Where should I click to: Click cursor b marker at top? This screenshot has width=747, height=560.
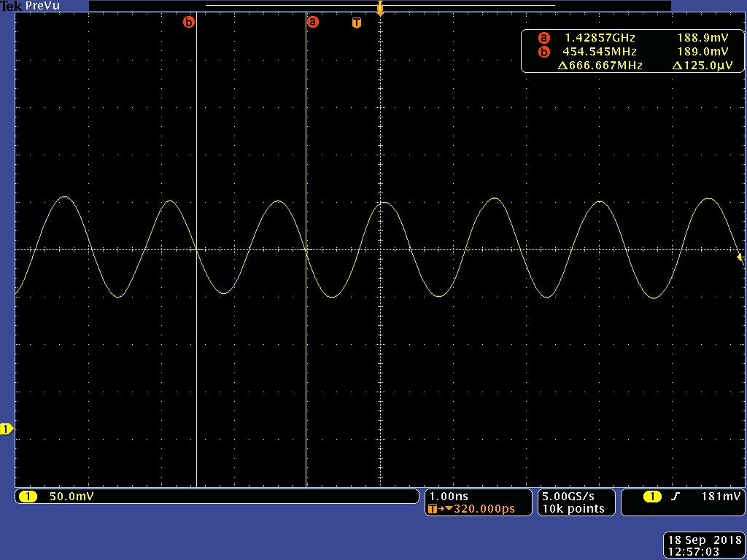[x=189, y=22]
